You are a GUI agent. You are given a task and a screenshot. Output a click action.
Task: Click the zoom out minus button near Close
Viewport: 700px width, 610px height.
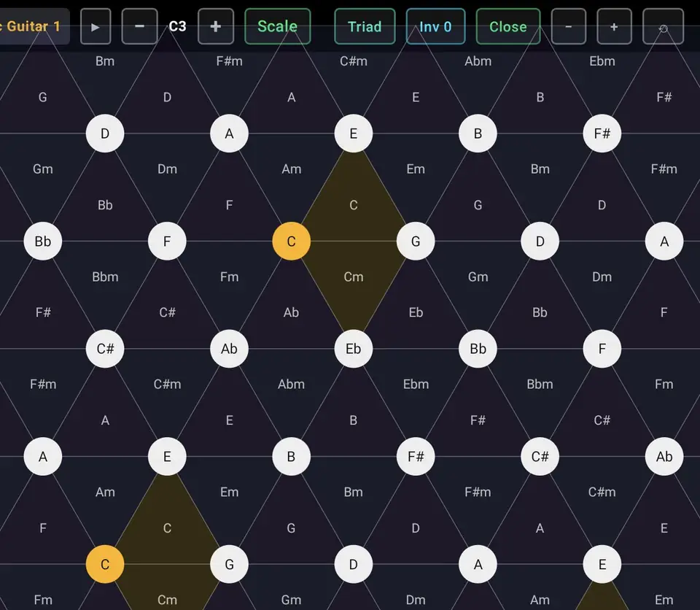point(568,26)
